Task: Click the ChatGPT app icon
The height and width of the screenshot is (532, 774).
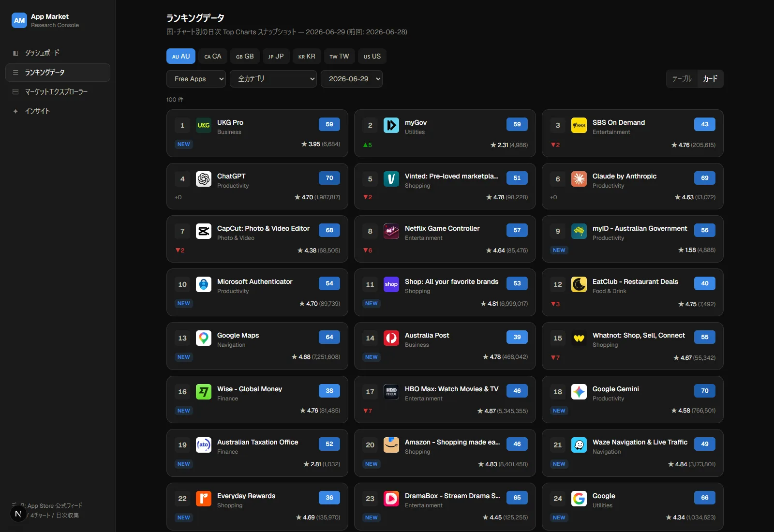Action: pyautogui.click(x=204, y=179)
